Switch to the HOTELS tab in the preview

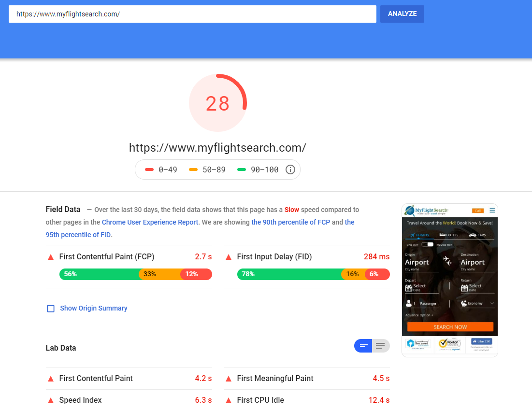[449, 235]
